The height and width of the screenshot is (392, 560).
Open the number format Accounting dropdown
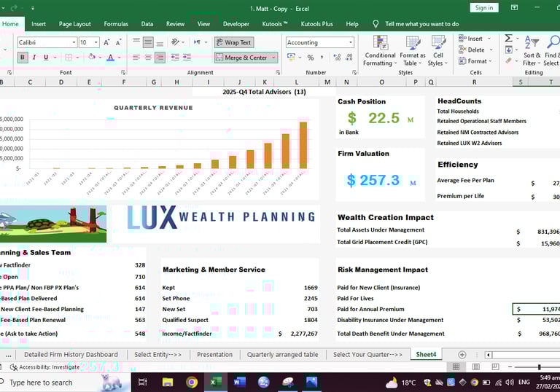351,42
